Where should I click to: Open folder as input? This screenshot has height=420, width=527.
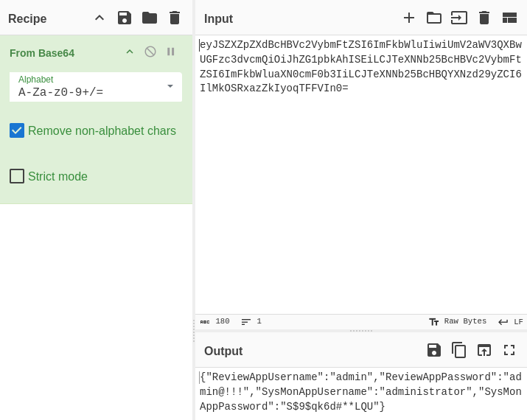434,18
